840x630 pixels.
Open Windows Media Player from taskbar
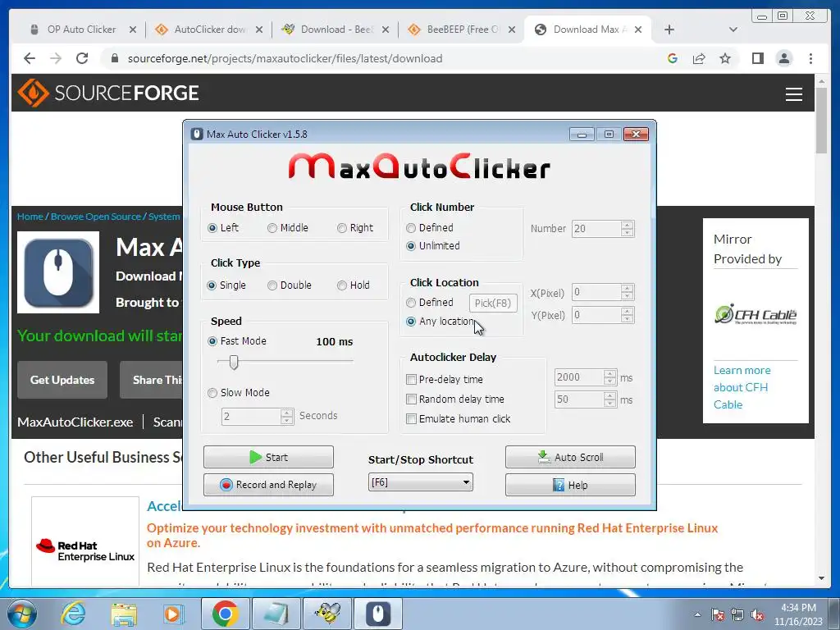click(x=173, y=614)
